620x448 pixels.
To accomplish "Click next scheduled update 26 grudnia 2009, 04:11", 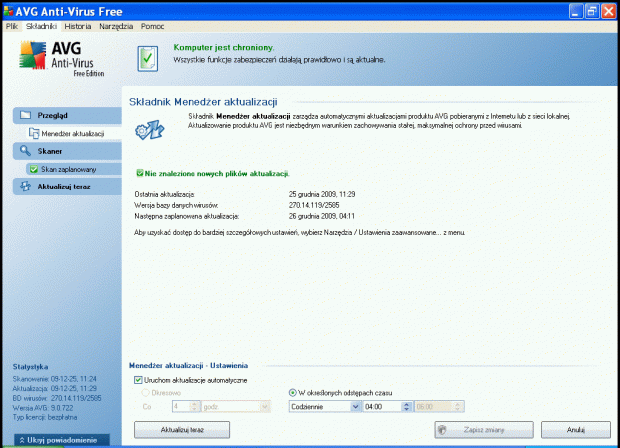I will [x=322, y=216].
